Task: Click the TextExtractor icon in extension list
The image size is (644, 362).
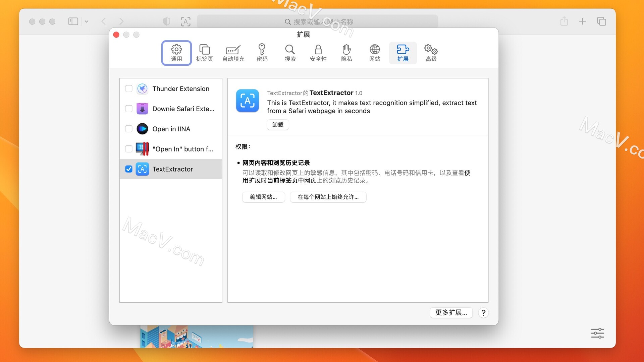Action: (x=142, y=169)
